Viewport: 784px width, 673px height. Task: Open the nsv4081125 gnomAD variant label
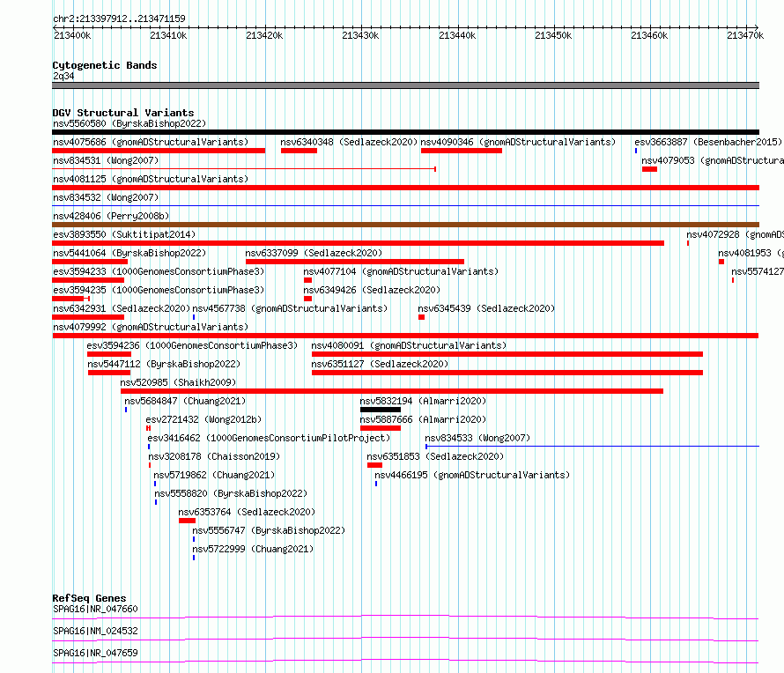151,179
